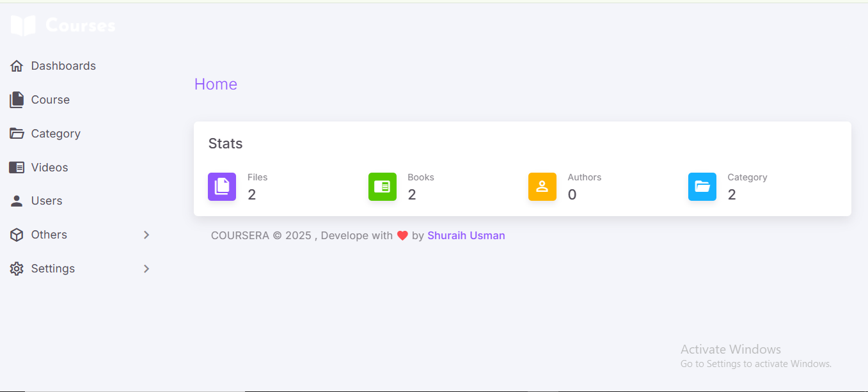Viewport: 868px width, 392px height.
Task: Click the orange Authors stat icon
Action: tap(542, 187)
